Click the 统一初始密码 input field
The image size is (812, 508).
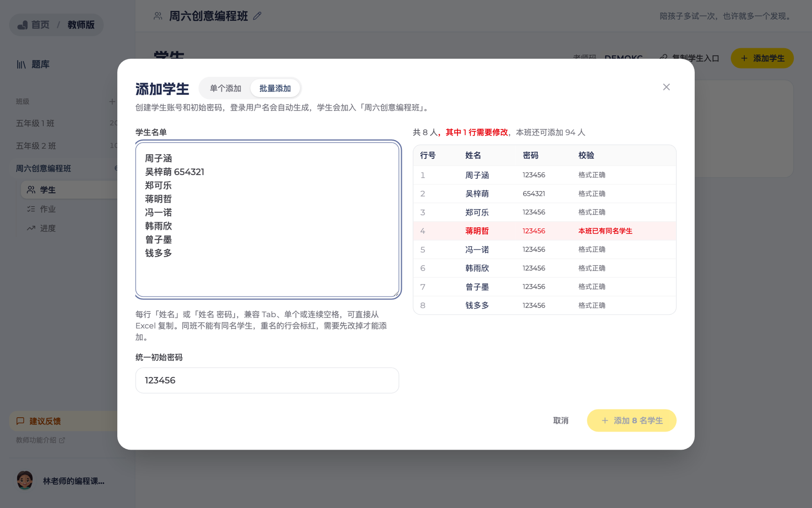coord(267,380)
